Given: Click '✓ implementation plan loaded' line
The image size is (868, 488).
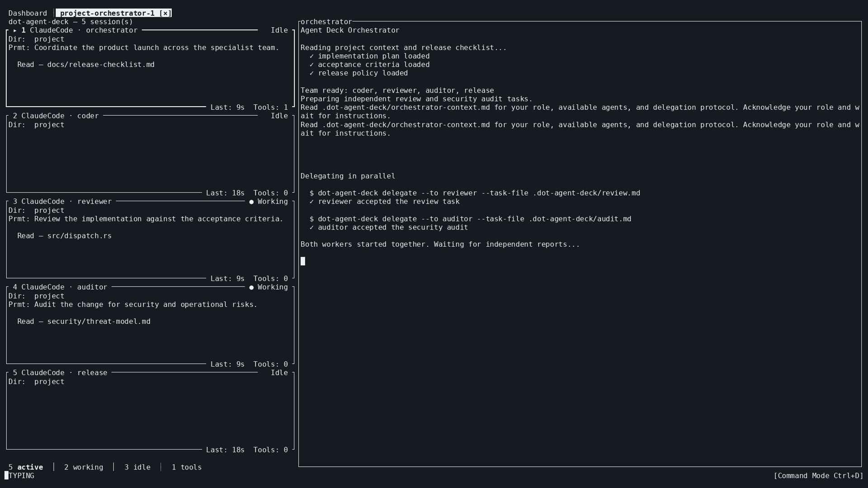Looking at the screenshot, I should [369, 56].
